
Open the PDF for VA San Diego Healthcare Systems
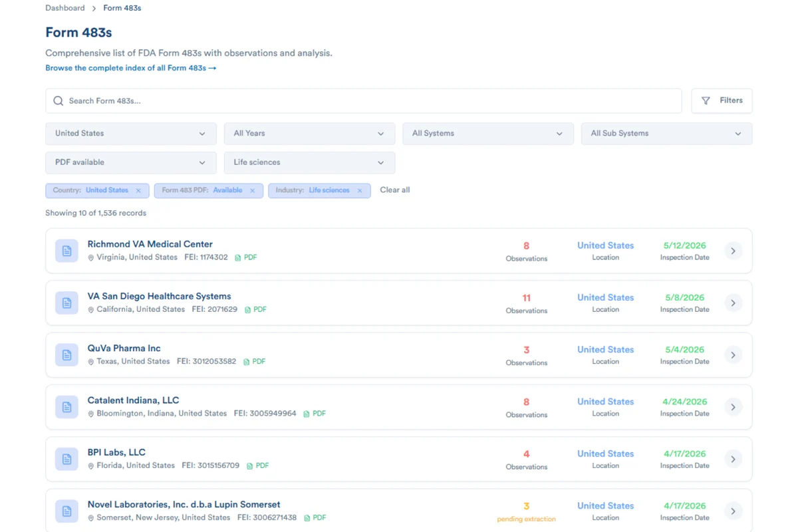click(255, 309)
